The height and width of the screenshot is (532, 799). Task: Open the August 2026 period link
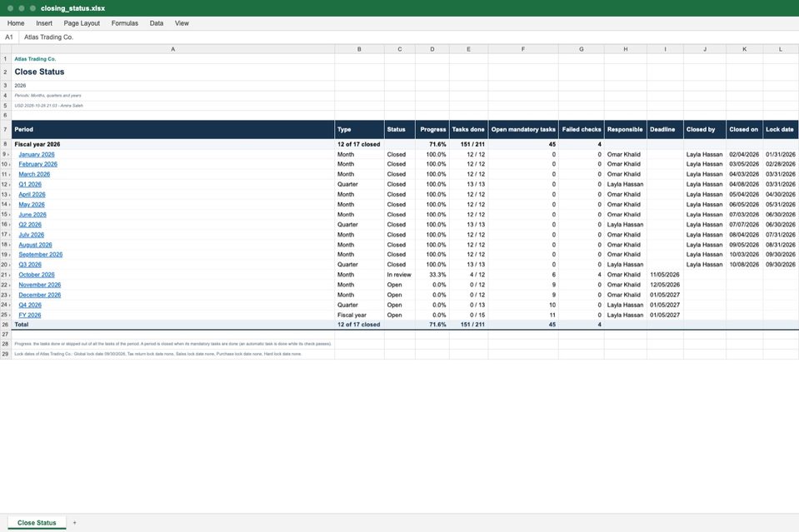35,245
